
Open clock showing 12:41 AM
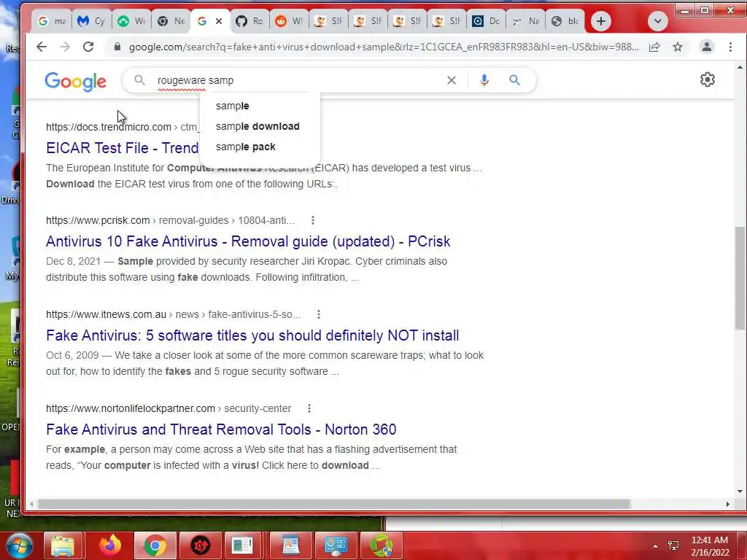(710, 546)
